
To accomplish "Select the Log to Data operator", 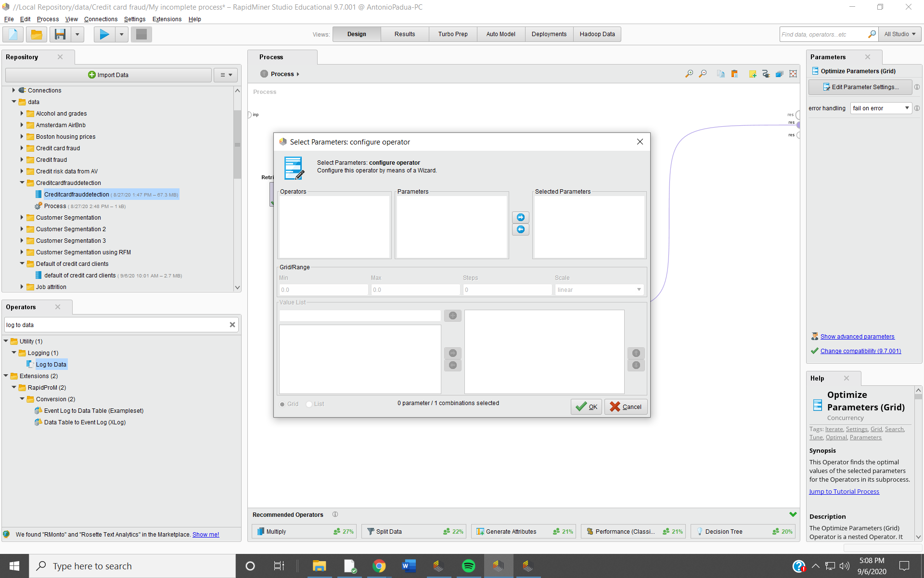I will click(x=51, y=365).
